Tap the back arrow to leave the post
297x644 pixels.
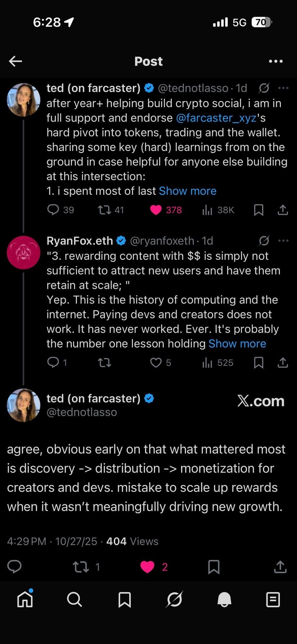pyautogui.click(x=15, y=61)
